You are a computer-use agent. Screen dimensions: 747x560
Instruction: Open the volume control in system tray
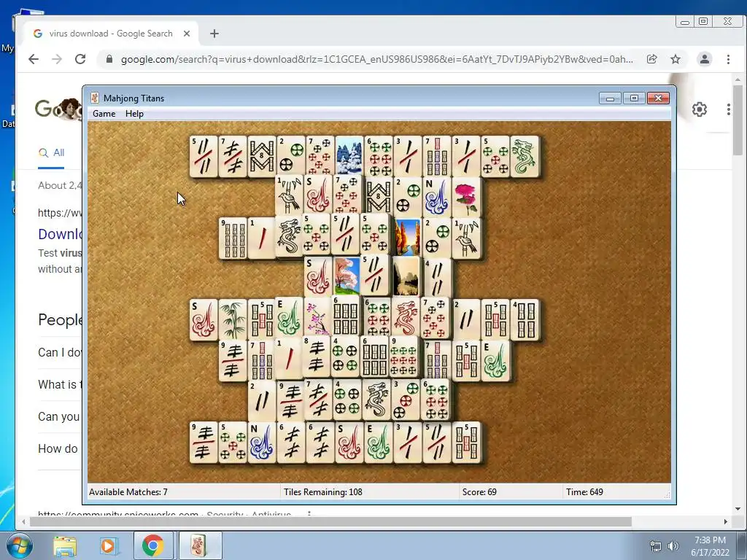click(x=673, y=546)
